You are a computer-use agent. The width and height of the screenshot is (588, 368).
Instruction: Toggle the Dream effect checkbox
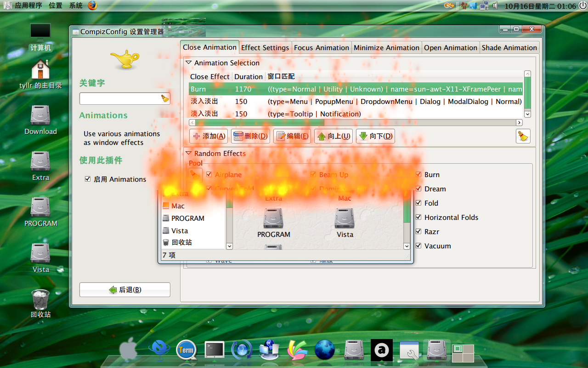(418, 189)
